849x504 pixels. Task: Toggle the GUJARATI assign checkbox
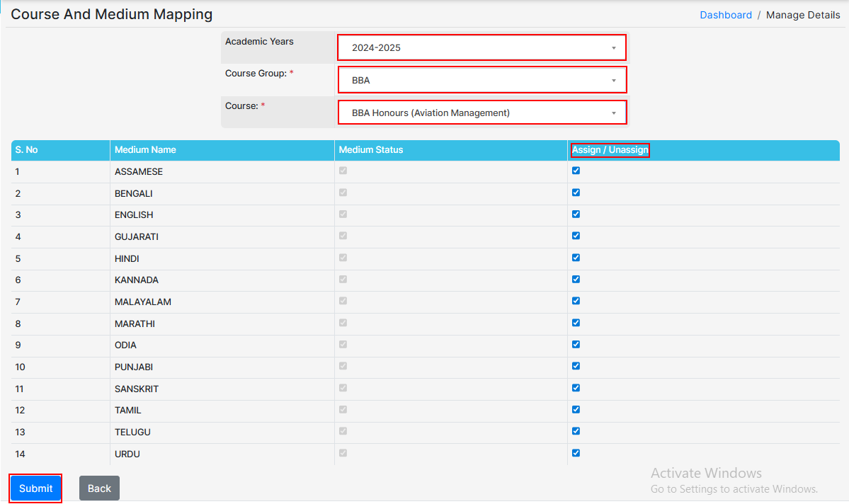point(576,236)
